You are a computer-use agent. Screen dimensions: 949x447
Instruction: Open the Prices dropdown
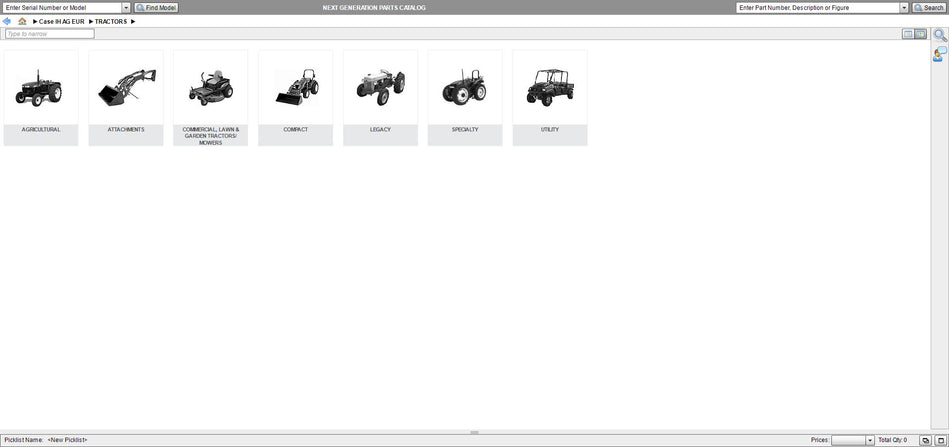click(x=869, y=440)
